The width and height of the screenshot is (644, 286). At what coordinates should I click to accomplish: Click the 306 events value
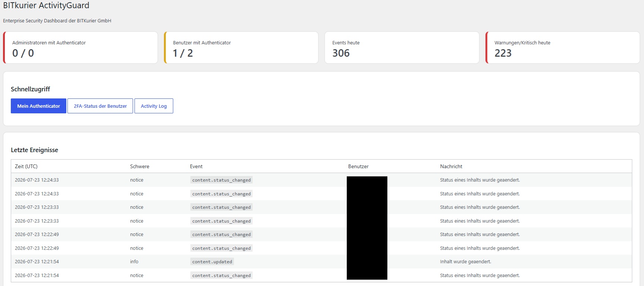(341, 53)
